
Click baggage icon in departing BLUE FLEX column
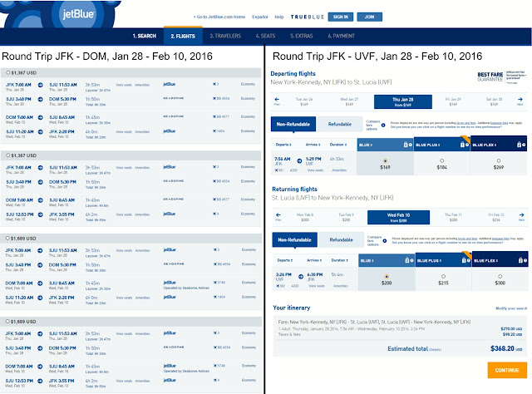(x=519, y=145)
